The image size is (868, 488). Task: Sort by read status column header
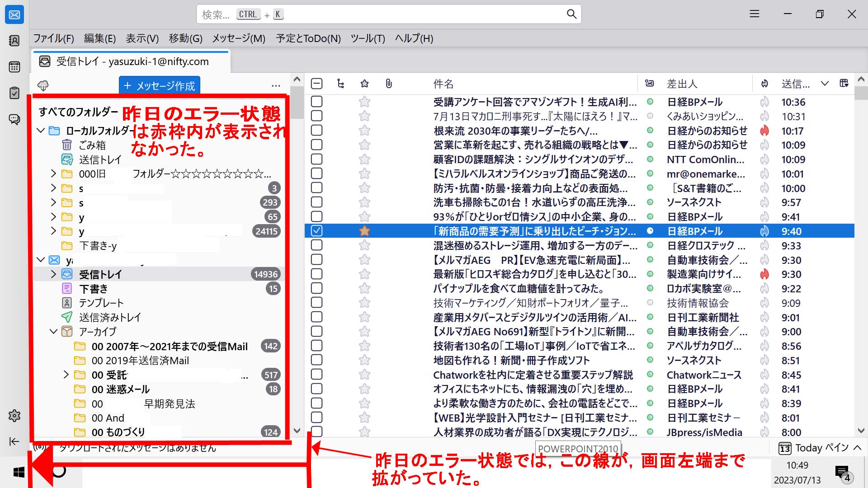[650, 84]
